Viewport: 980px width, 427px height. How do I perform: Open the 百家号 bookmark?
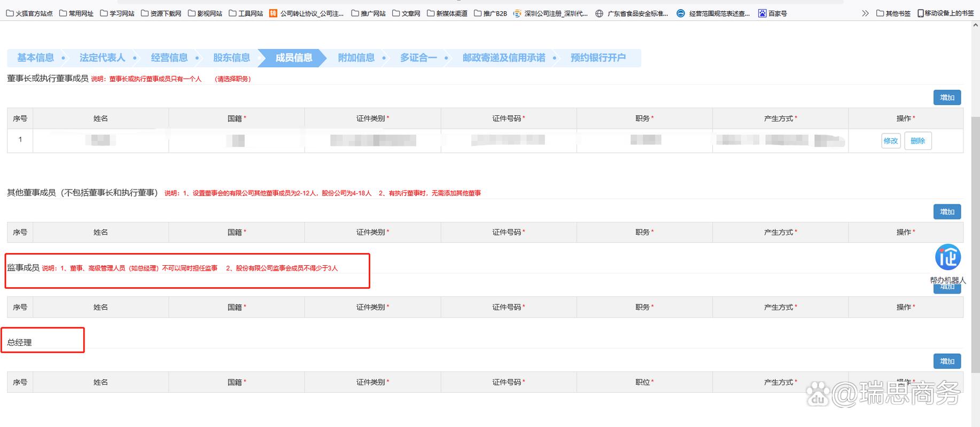click(x=773, y=13)
